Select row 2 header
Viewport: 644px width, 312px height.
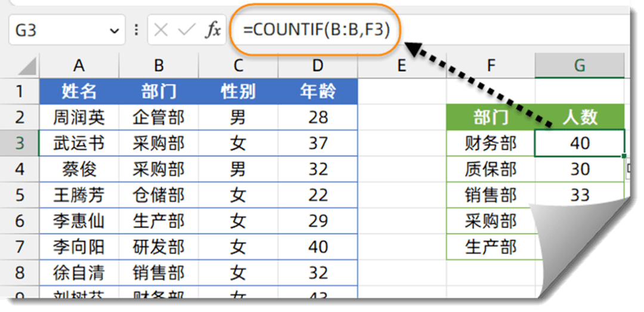(20, 117)
